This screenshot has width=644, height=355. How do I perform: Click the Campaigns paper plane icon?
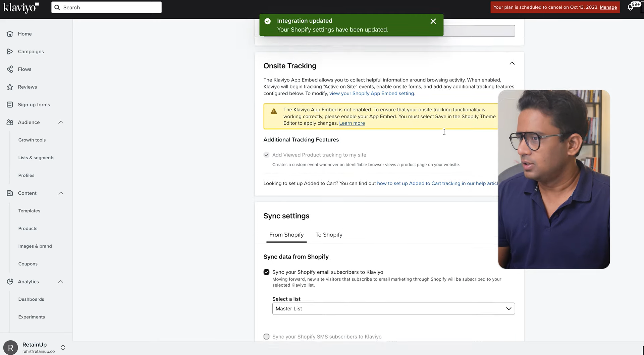point(10,51)
